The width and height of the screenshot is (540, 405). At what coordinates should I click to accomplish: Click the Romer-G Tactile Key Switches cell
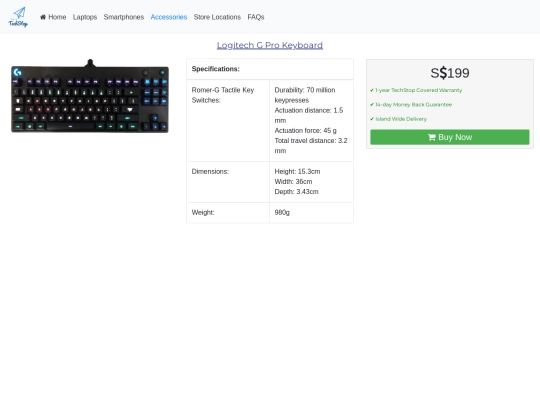(228, 121)
